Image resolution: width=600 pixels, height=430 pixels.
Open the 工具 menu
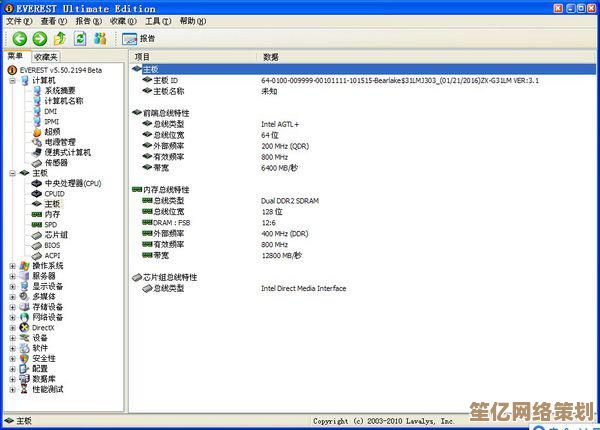(158, 21)
